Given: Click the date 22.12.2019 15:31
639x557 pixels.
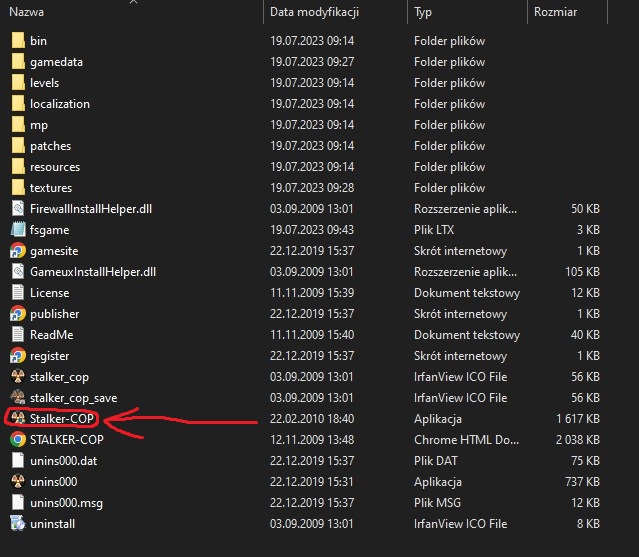Looking at the screenshot, I should (x=312, y=482).
